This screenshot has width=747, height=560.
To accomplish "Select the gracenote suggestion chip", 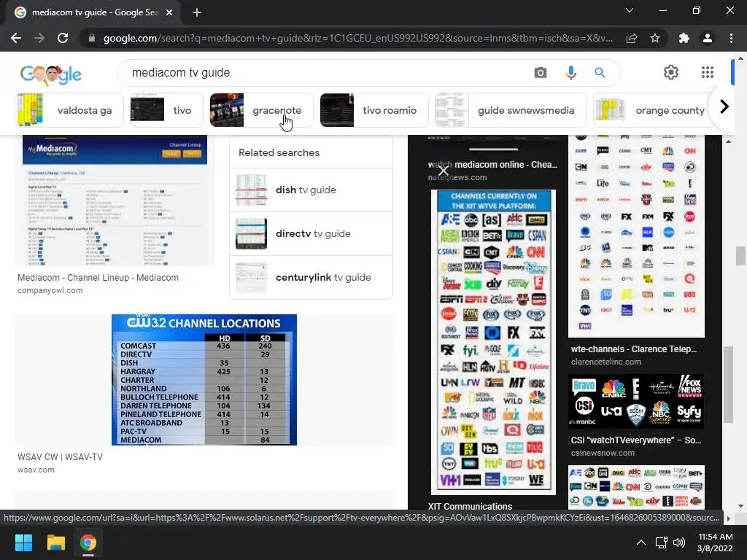I will (262, 110).
